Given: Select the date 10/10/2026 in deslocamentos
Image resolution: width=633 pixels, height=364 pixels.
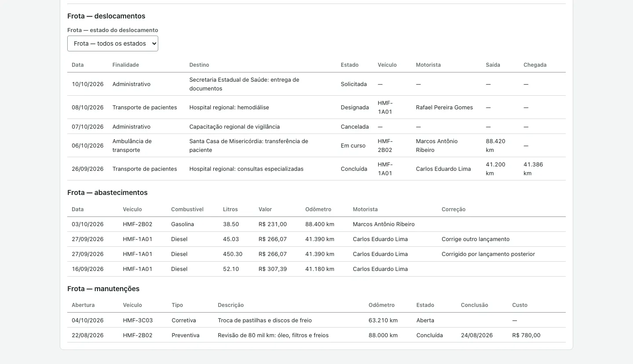Looking at the screenshot, I should (87, 84).
